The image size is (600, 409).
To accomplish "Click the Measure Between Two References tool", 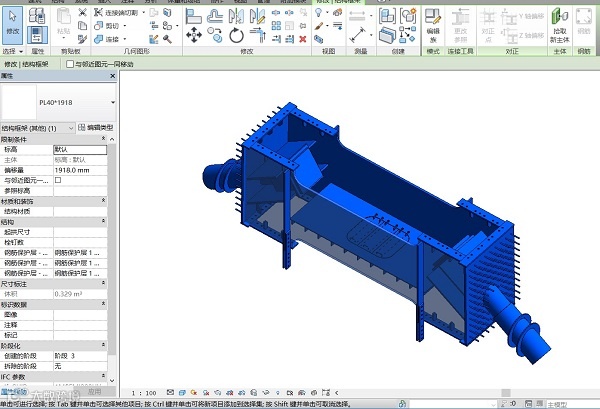I will [357, 16].
